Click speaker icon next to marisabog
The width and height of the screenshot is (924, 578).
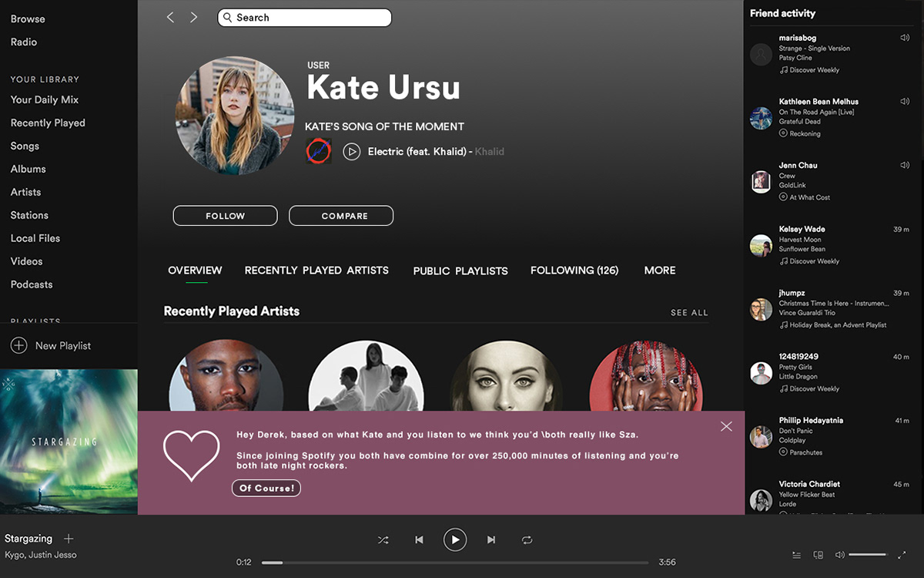click(x=905, y=37)
